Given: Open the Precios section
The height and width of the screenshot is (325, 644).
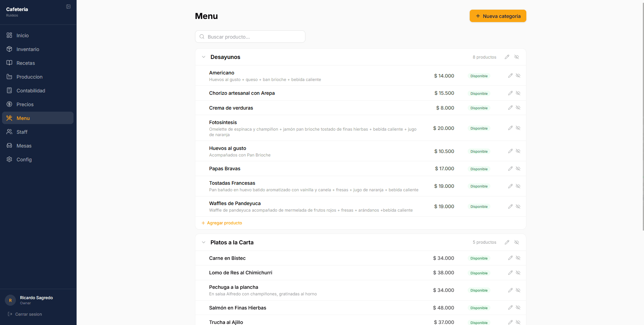Looking at the screenshot, I should click(x=25, y=104).
